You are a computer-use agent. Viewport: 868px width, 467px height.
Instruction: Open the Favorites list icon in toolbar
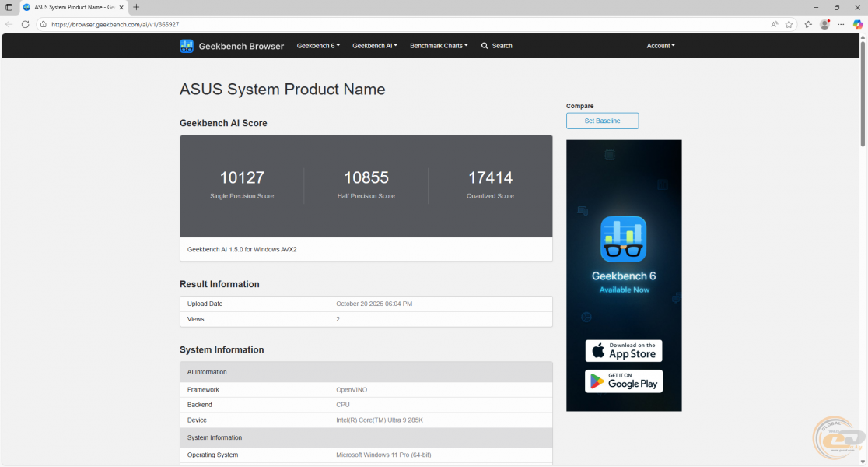(x=808, y=24)
